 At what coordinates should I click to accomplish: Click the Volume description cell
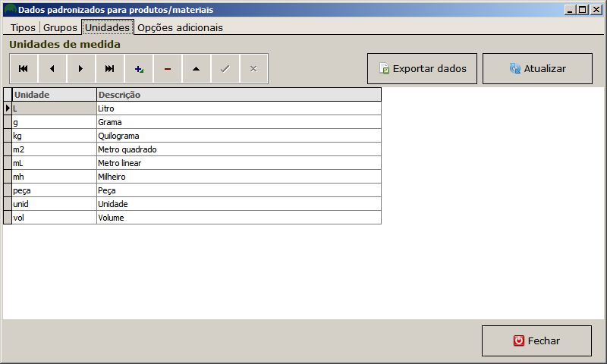click(x=239, y=218)
